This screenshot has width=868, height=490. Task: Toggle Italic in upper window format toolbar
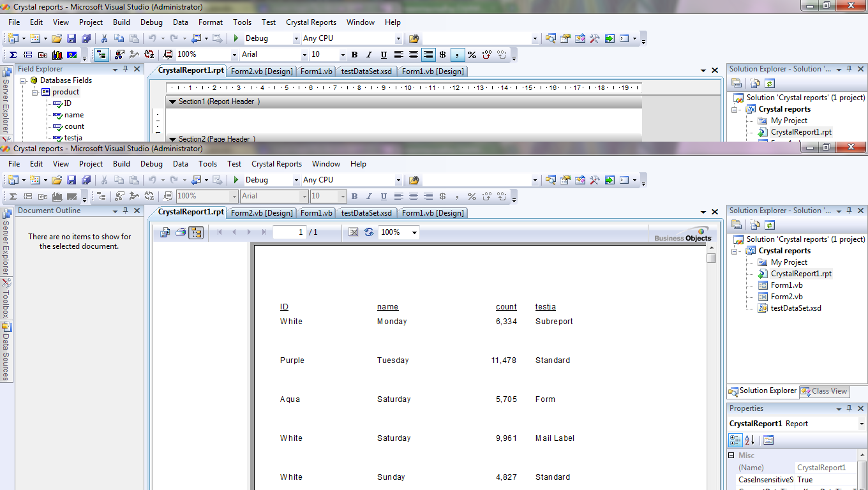click(369, 55)
